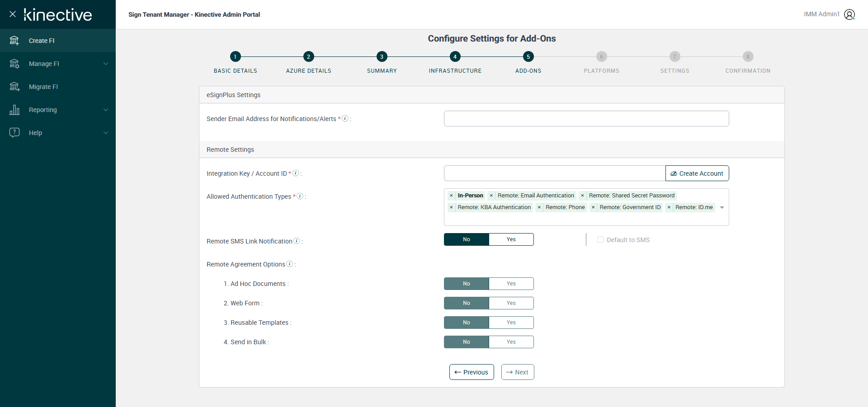Remove Remote: Email Authentication tag

[491, 196]
